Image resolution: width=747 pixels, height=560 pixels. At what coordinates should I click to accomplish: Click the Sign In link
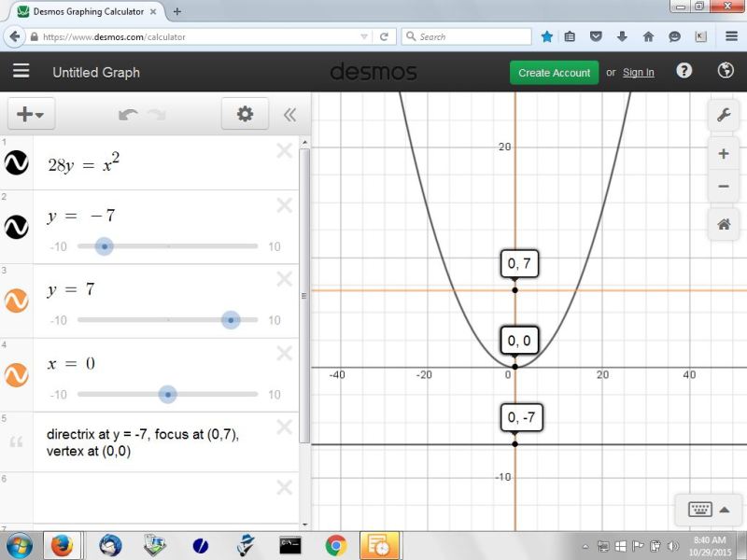tap(639, 73)
